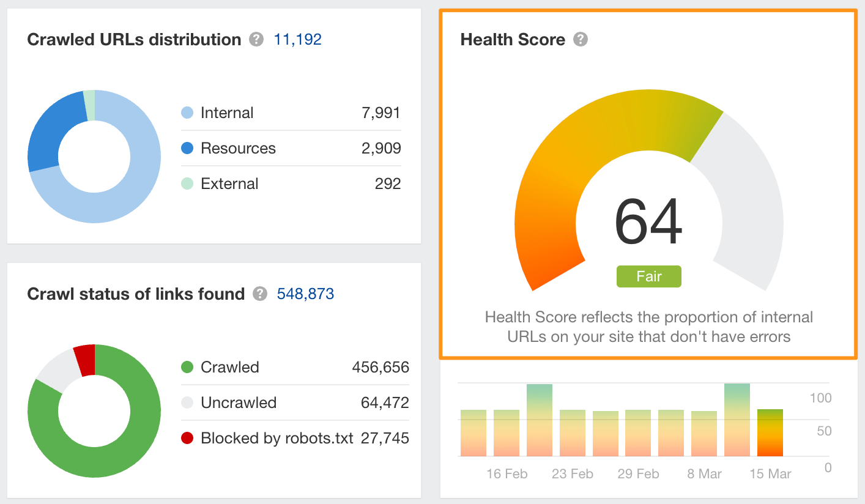This screenshot has height=504, width=865.
Task: Open help icon beside Health Score title
Action: click(x=580, y=40)
